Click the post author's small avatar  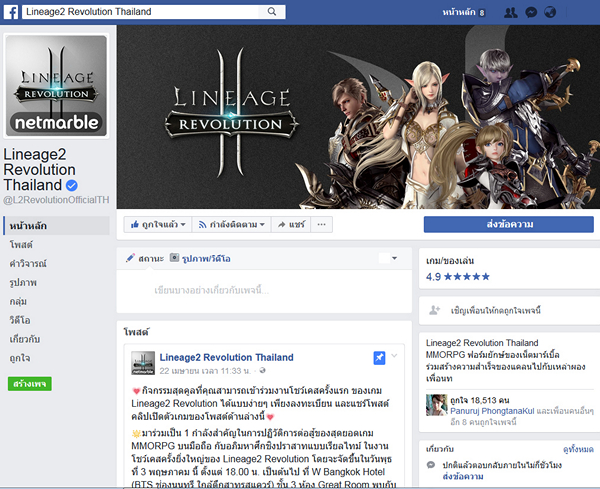[142, 363]
